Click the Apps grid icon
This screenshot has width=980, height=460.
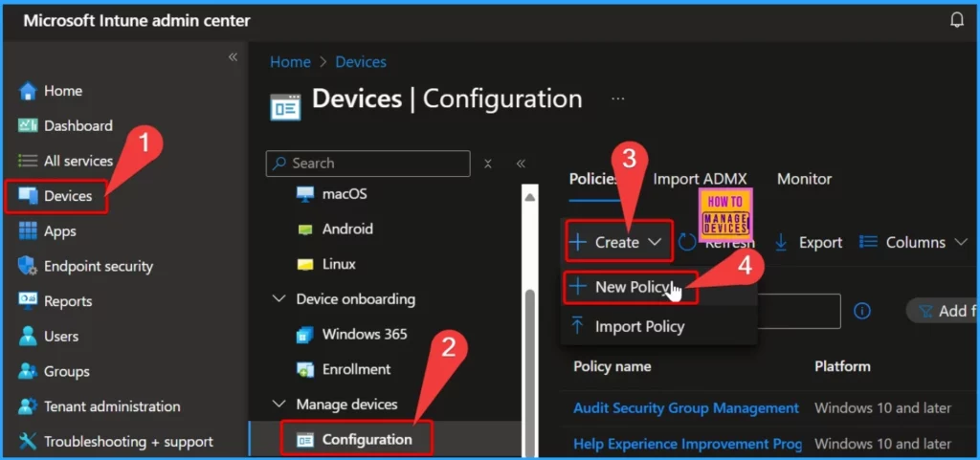pos(28,230)
